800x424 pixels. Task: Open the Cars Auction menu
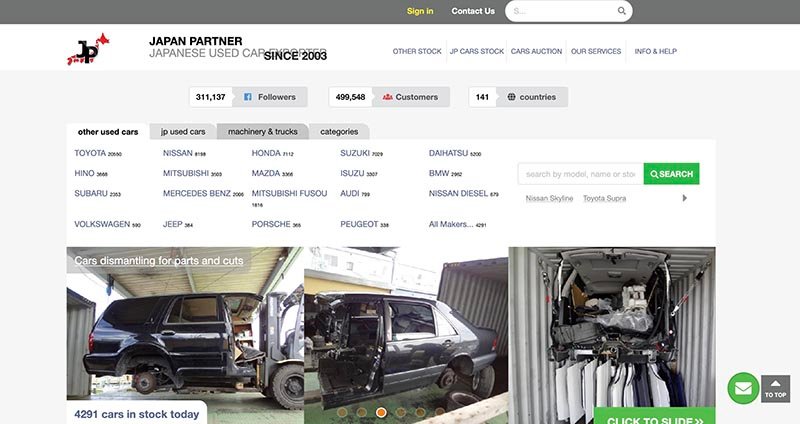[536, 51]
